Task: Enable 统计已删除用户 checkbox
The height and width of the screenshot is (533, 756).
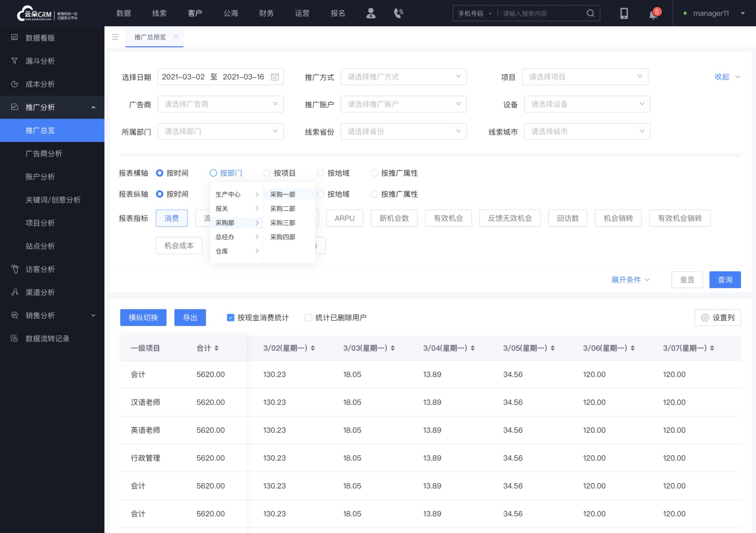Action: click(x=308, y=318)
